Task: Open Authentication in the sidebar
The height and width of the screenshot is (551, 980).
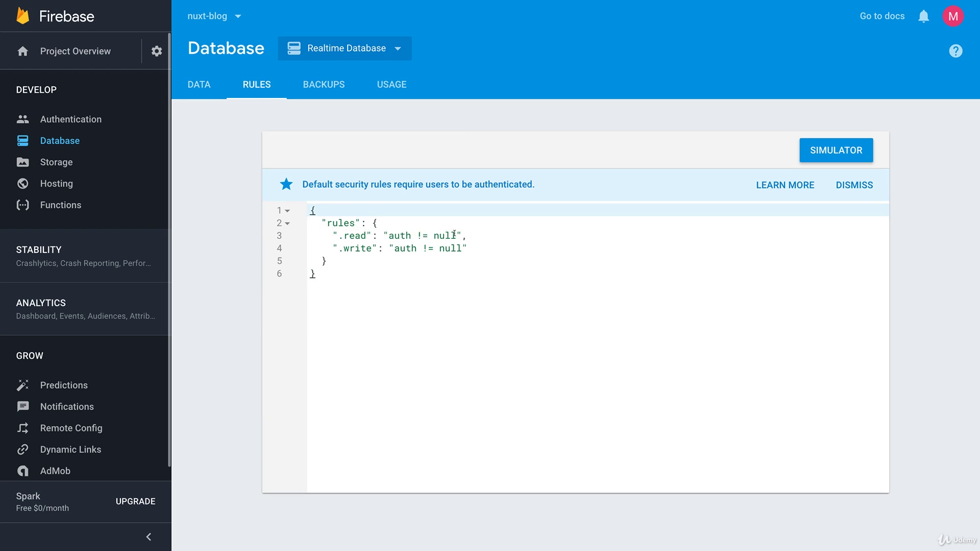Action: (71, 119)
